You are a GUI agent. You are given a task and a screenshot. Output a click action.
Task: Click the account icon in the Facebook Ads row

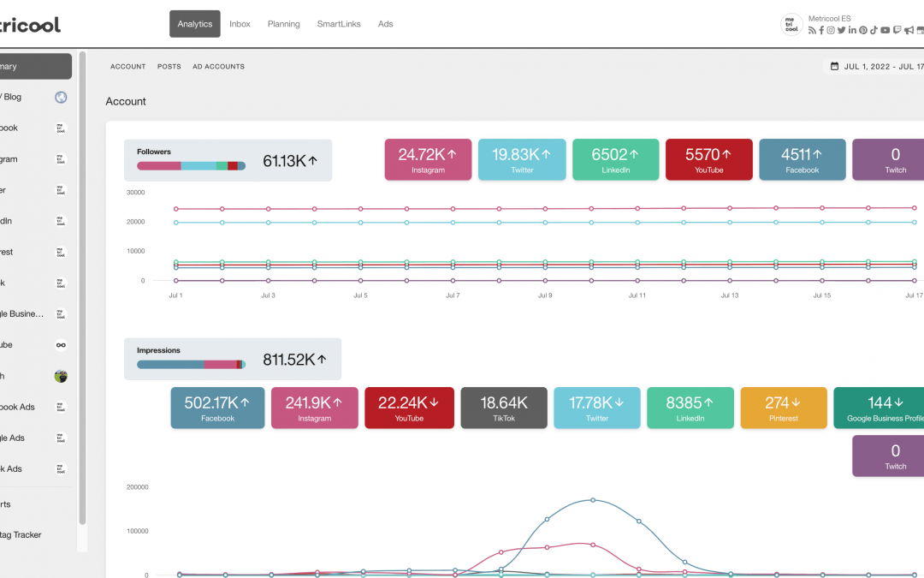tap(61, 407)
